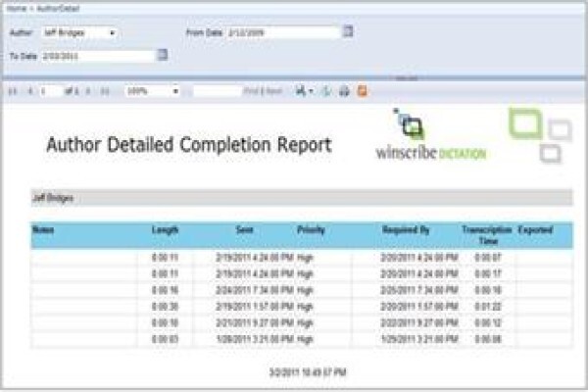Go to the last report page

105,91
